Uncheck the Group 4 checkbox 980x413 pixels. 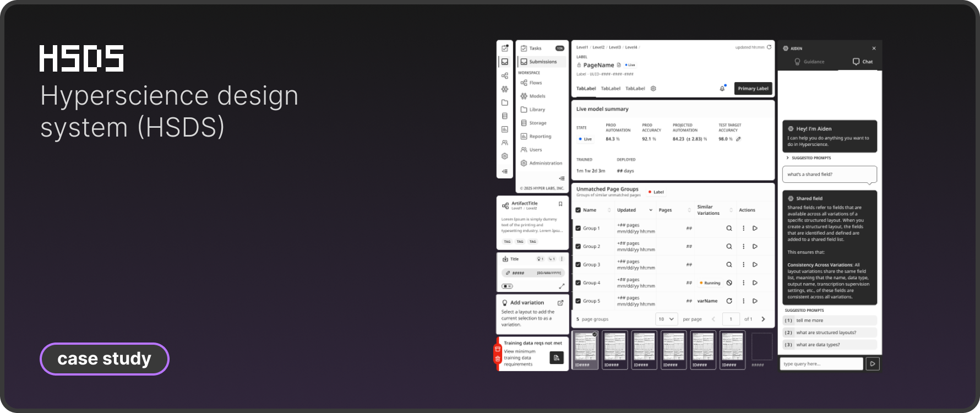(578, 283)
